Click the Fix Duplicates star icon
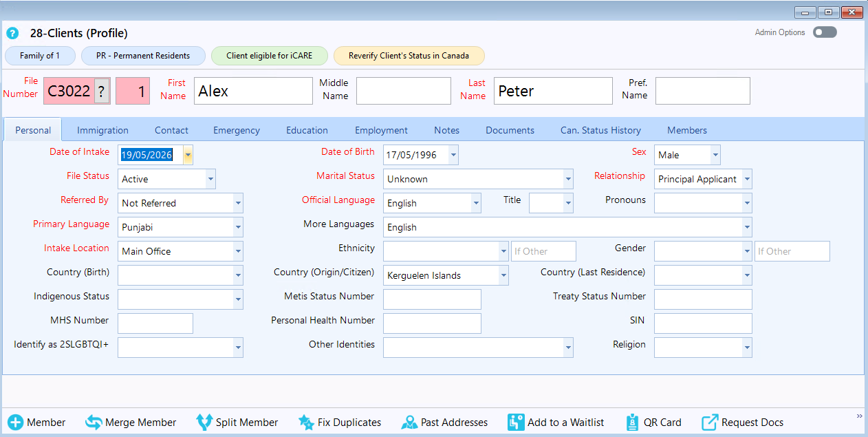The height and width of the screenshot is (437, 868). click(x=306, y=423)
